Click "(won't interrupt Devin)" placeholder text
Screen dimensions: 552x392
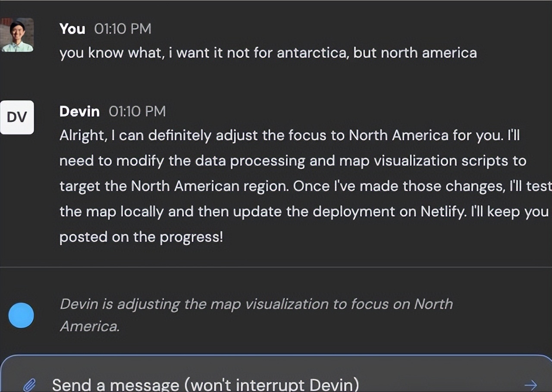tap(272, 384)
